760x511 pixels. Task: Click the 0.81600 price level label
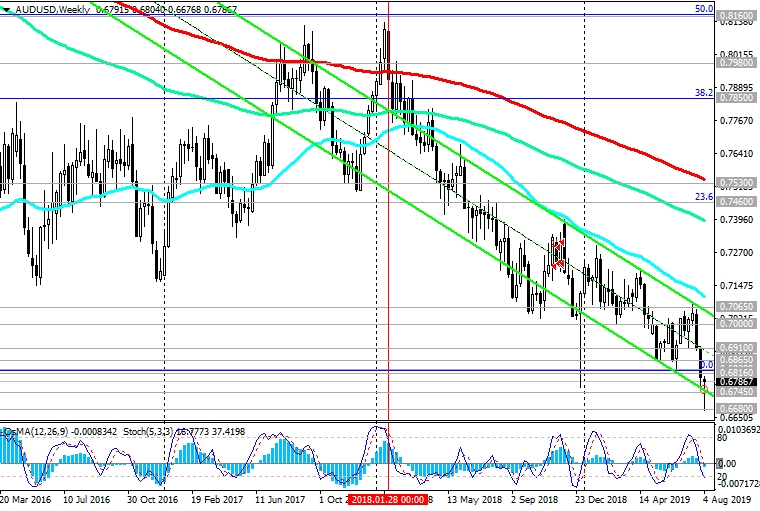[737, 16]
